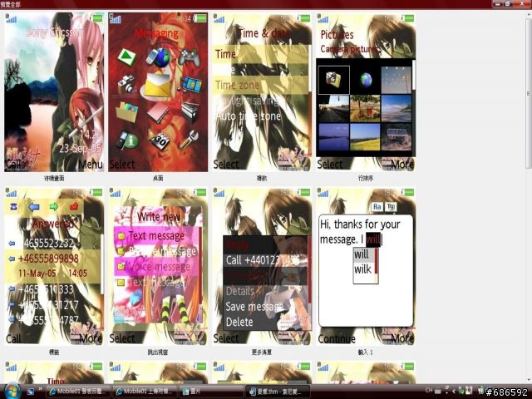Click 'Details' in options menu preview
The width and height of the screenshot is (532, 399).
[x=240, y=291]
